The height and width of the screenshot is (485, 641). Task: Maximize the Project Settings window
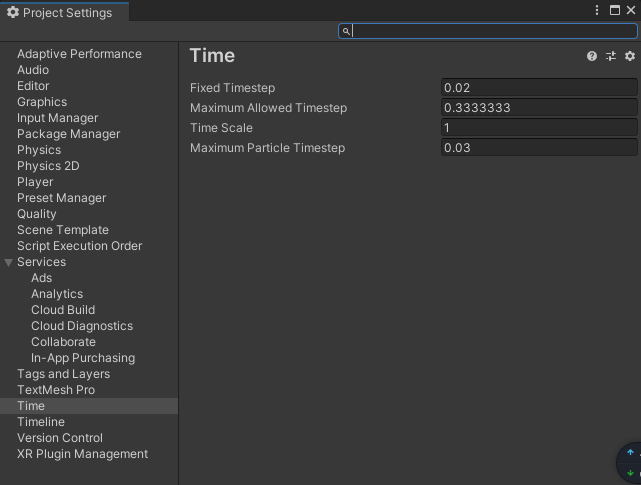coord(615,10)
